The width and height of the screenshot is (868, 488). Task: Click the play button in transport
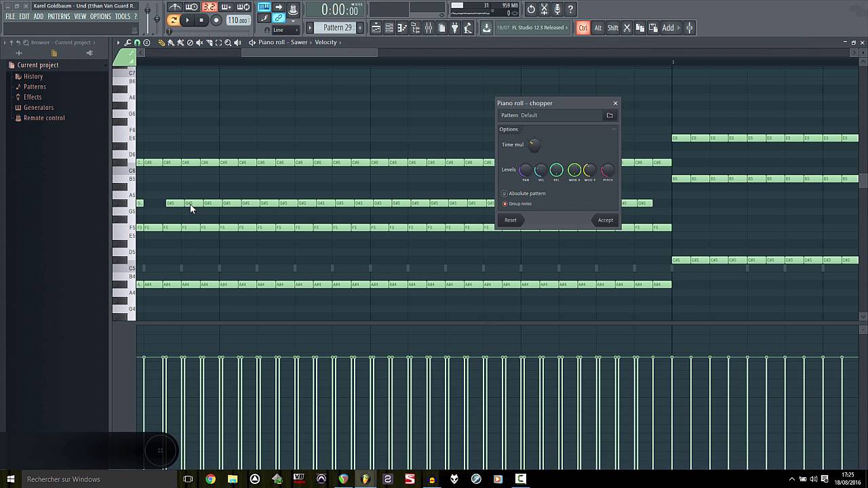[x=187, y=20]
